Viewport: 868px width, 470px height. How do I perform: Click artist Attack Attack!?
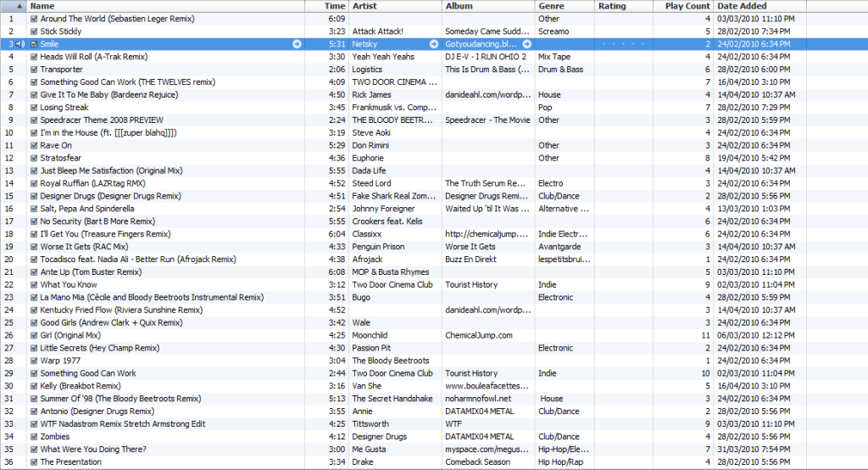tap(377, 31)
